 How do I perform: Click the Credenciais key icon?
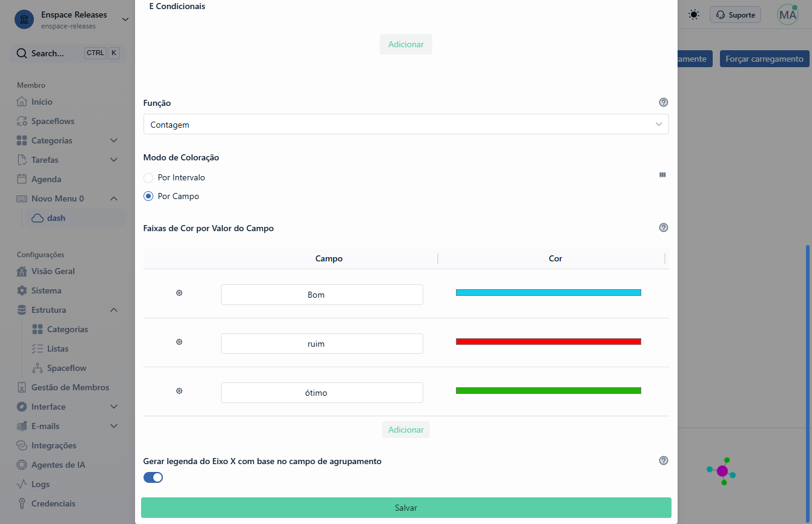tap(22, 503)
